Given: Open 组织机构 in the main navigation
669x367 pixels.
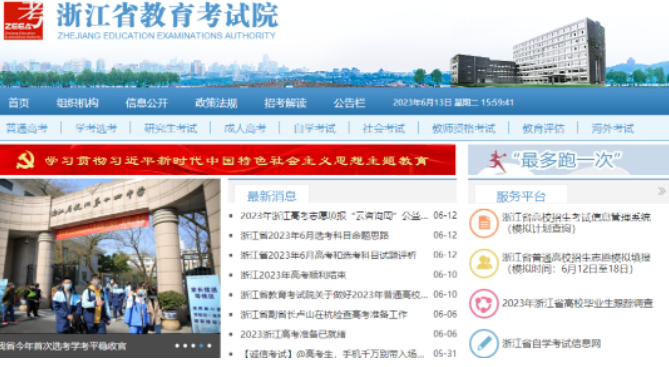Looking at the screenshot, I should tap(77, 103).
